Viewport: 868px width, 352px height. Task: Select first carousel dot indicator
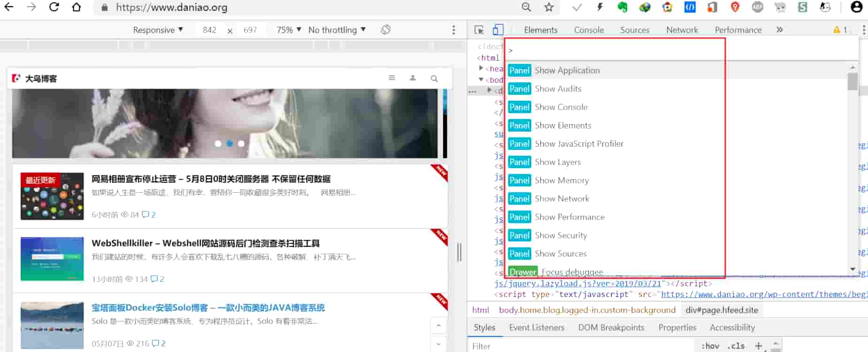point(218,144)
